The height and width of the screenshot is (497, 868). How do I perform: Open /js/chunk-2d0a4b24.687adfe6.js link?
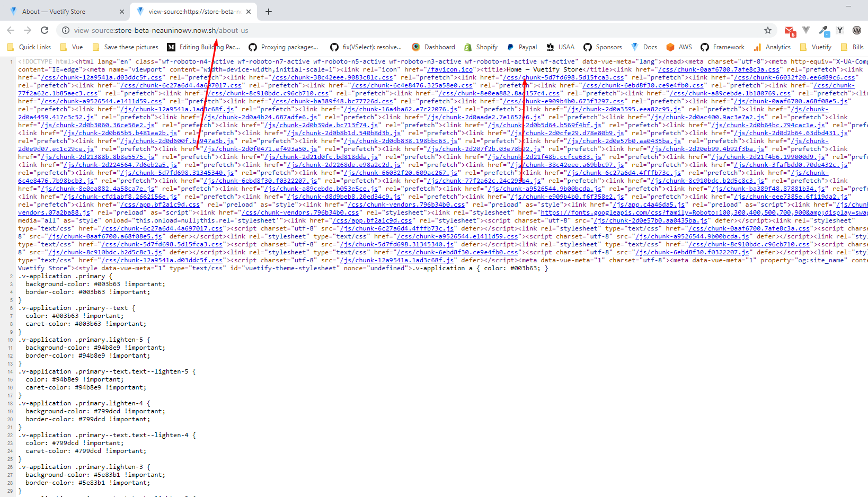point(260,117)
